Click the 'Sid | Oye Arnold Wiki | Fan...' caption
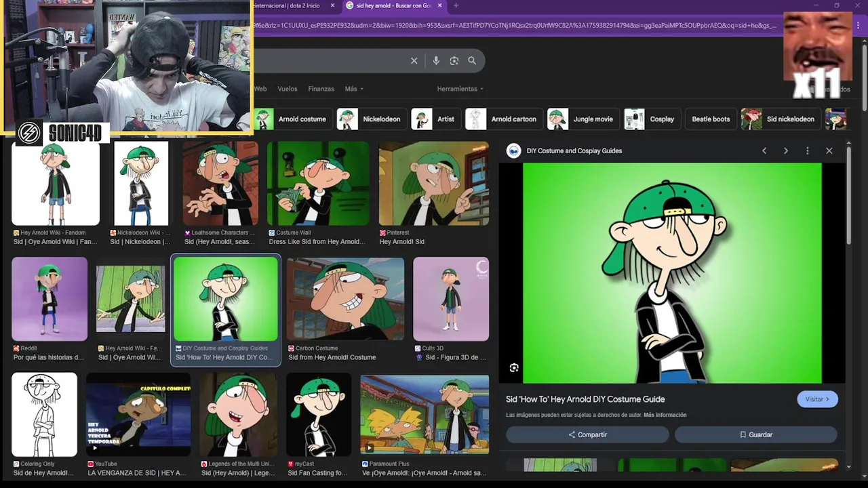The width and height of the screenshot is (868, 488). pyautogui.click(x=55, y=242)
